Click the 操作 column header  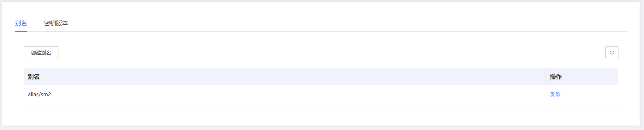(x=556, y=77)
